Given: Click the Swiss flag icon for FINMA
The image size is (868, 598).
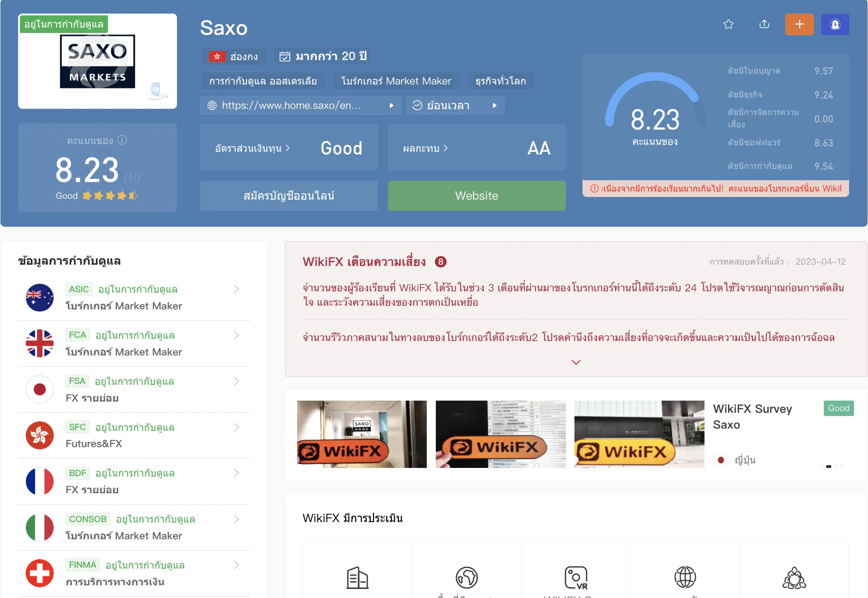Looking at the screenshot, I should click(40, 573).
